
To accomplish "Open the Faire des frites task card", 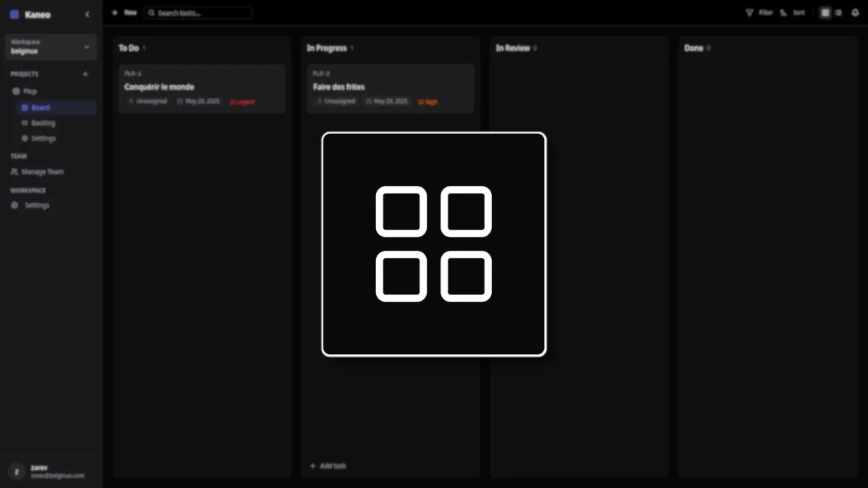I will pos(391,88).
